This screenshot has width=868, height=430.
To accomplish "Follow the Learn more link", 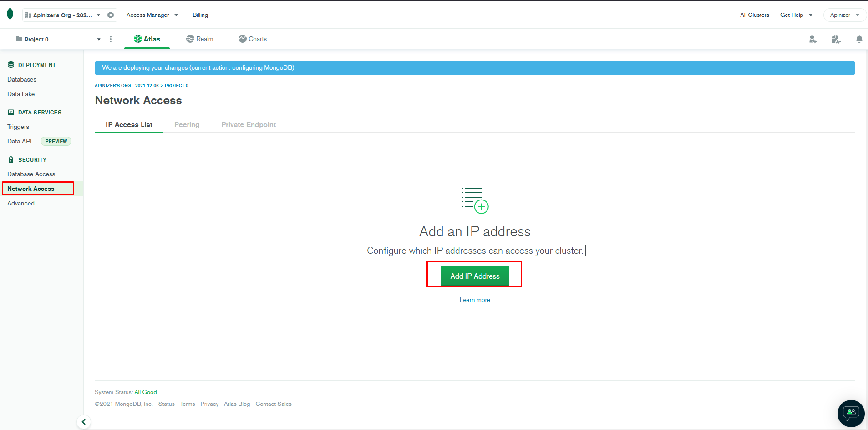I will coord(475,300).
